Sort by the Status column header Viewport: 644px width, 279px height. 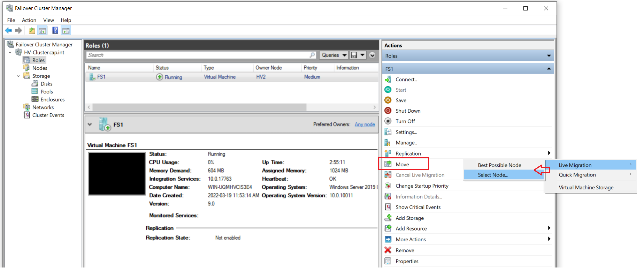(177, 68)
